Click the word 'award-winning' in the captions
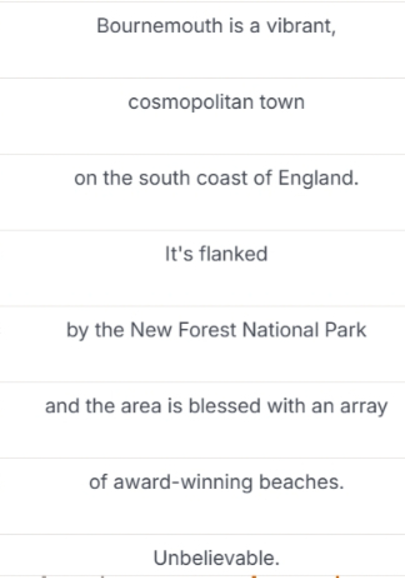 click(x=183, y=482)
